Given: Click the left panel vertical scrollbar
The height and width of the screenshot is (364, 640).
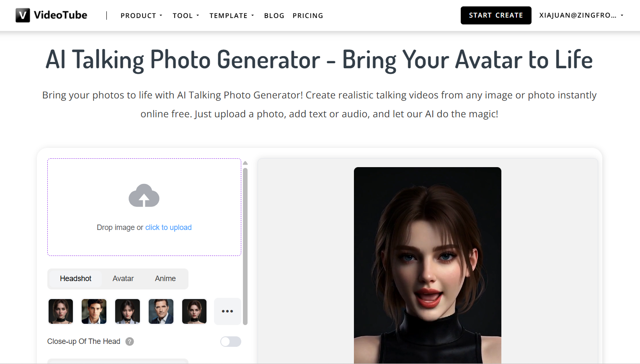Looking at the screenshot, I should (245, 246).
